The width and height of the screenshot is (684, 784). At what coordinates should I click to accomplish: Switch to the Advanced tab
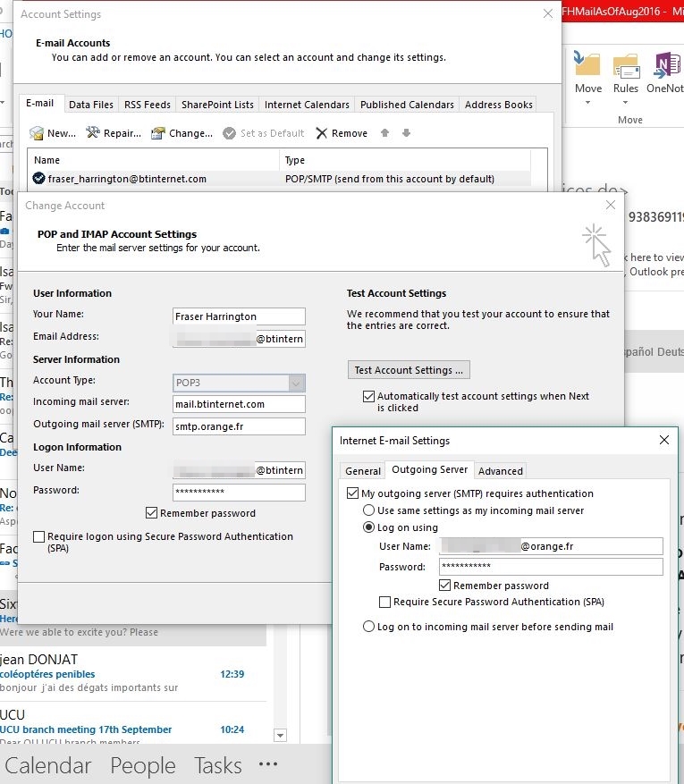[500, 471]
